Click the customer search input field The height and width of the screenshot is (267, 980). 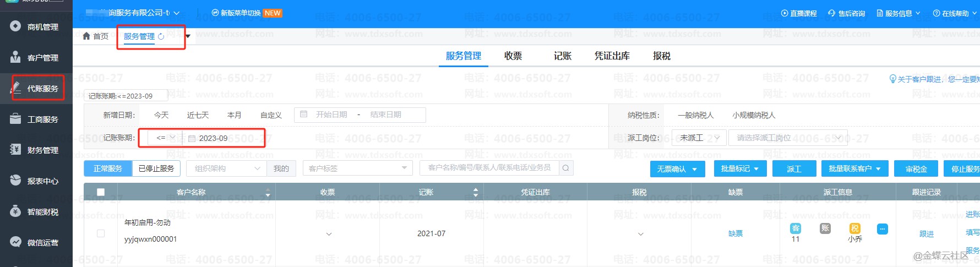[489, 168]
